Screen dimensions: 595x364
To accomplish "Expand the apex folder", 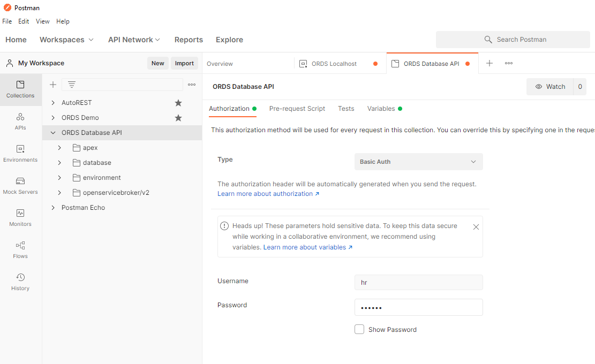I will [x=59, y=148].
